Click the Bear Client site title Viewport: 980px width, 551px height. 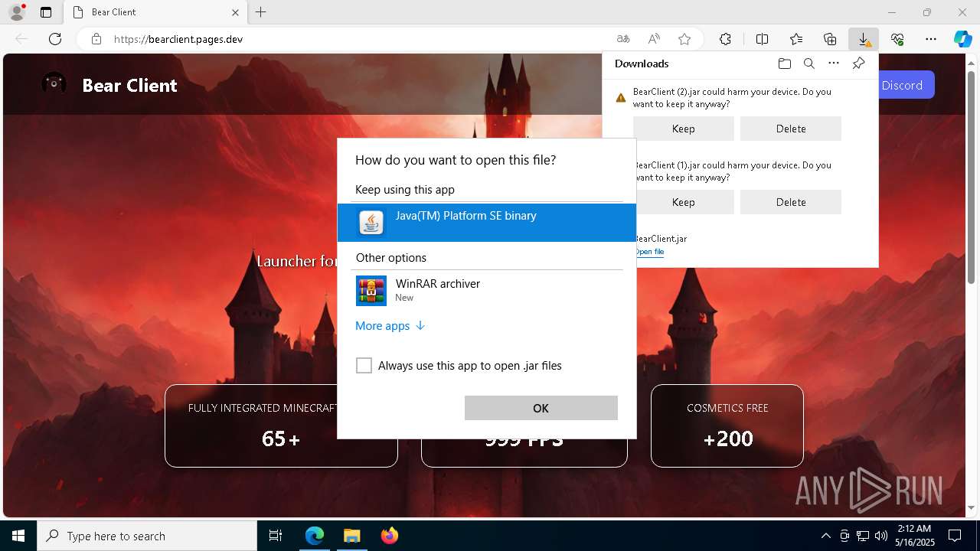[x=129, y=85]
